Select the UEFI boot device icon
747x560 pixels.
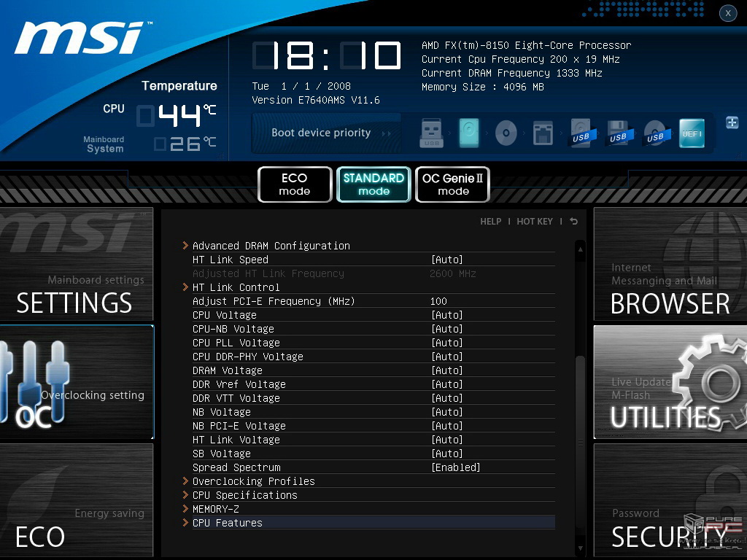692,133
